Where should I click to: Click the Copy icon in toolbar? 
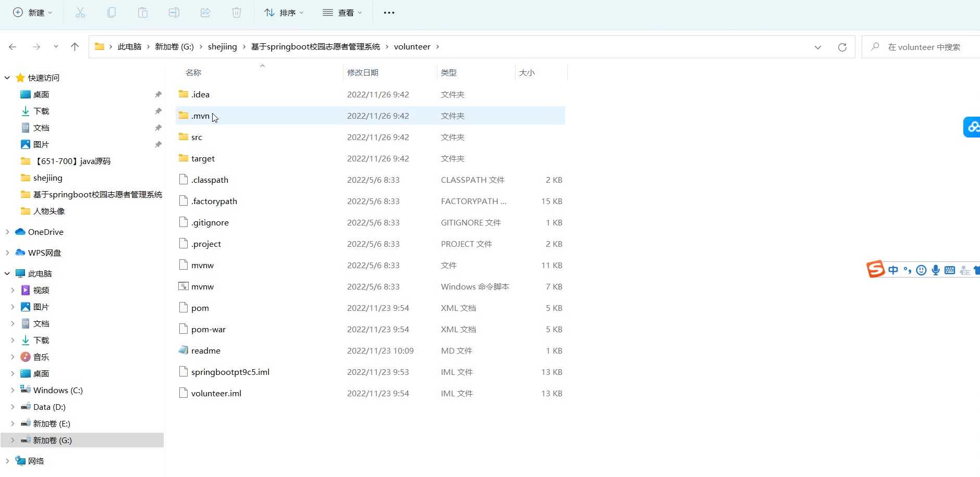point(112,12)
